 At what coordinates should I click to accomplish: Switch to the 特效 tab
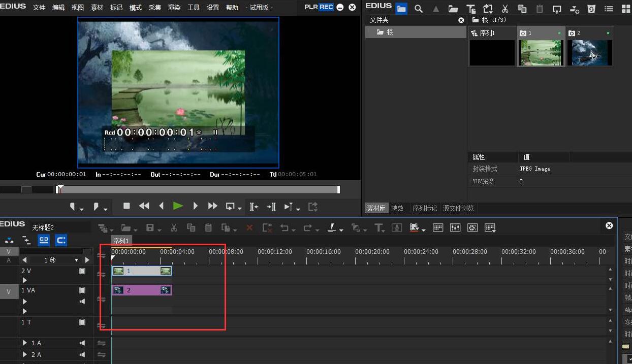397,208
